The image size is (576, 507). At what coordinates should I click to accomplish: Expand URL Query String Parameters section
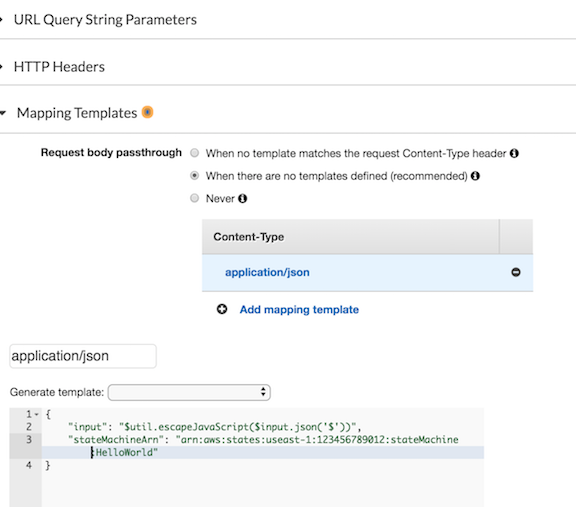(105, 19)
